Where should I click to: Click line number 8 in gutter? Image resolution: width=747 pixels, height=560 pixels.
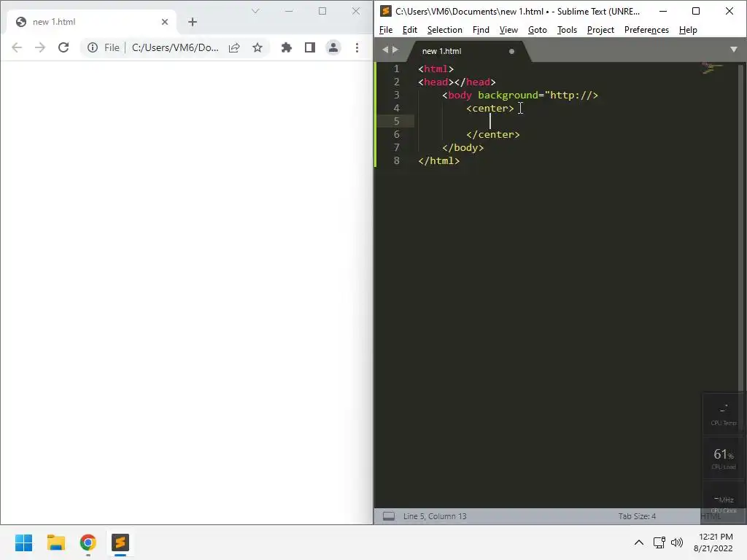[x=396, y=160]
